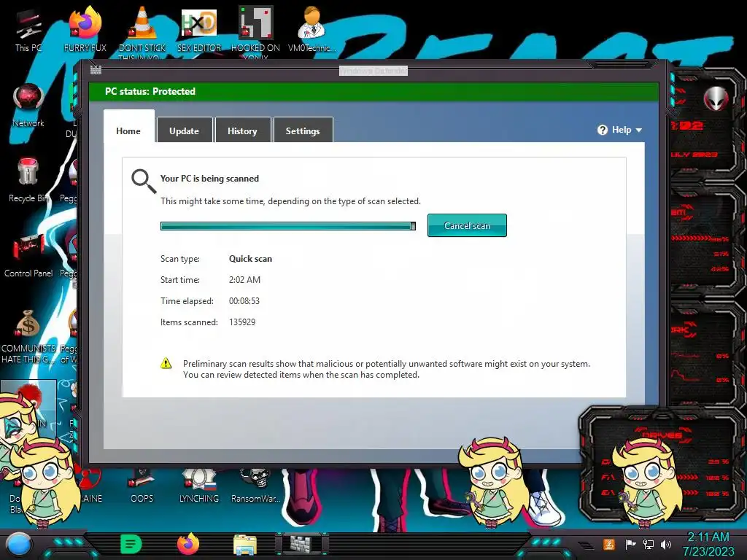Open the VM0Technic desktop icon
The height and width of the screenshot is (560, 747).
pyautogui.click(x=311, y=29)
